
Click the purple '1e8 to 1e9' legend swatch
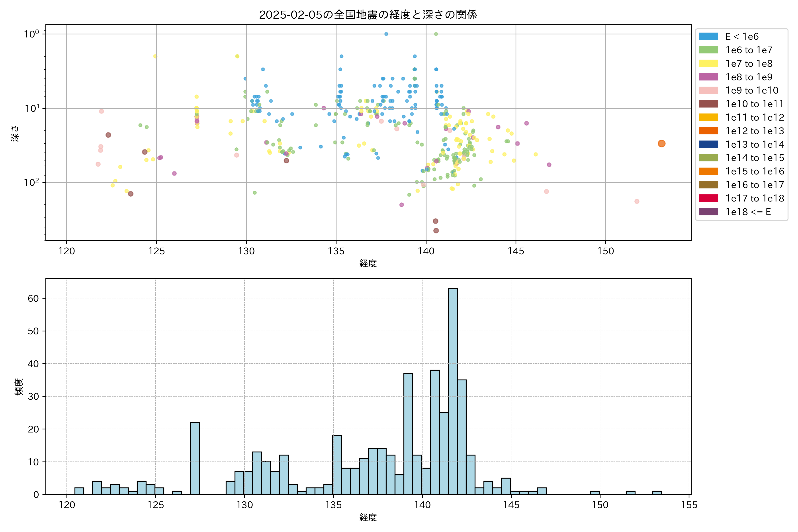point(708,77)
